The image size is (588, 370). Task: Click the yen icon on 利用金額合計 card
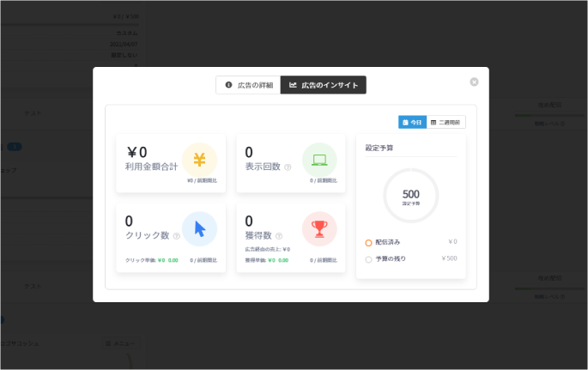(199, 160)
